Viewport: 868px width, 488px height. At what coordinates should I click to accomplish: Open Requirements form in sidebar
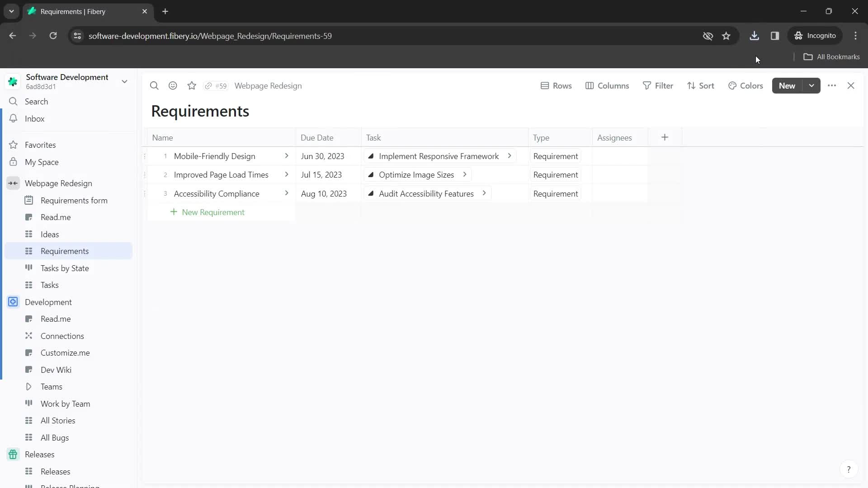tap(69, 201)
